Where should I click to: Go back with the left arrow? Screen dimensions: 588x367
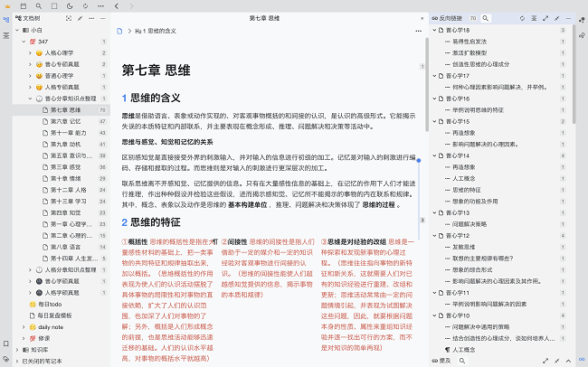pos(117,6)
